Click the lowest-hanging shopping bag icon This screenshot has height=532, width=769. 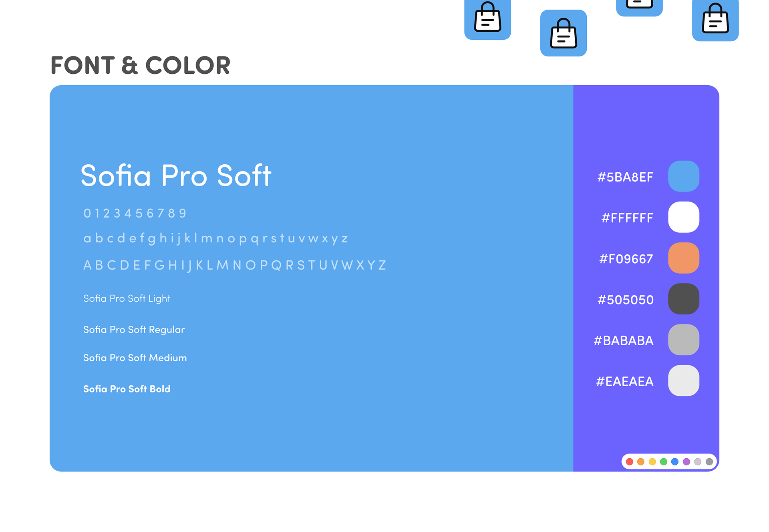564,33
